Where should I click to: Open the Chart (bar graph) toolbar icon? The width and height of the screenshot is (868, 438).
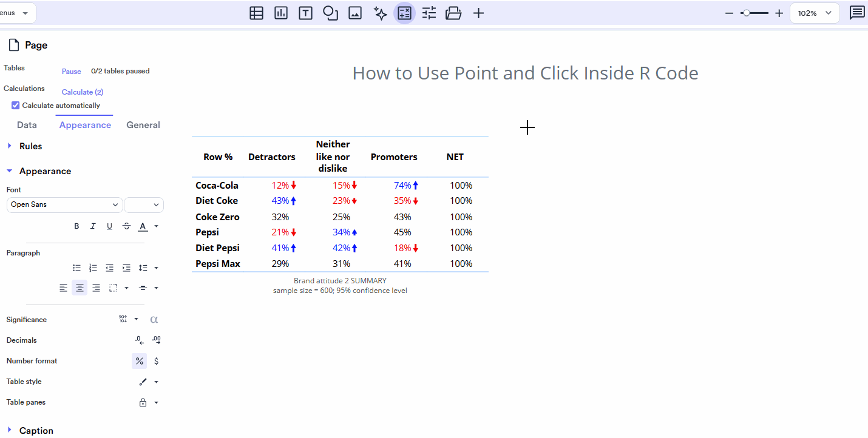point(281,13)
